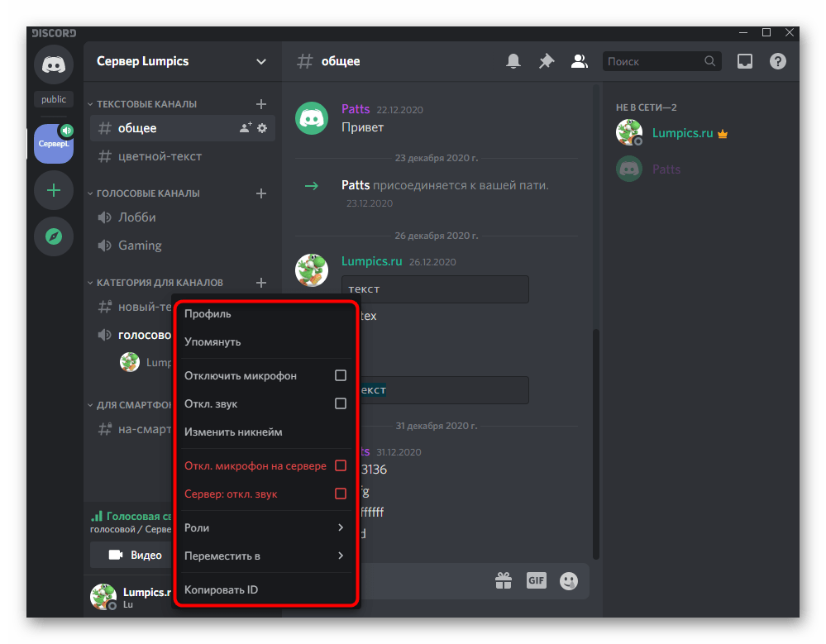Check the Откл. звук checkbox
This screenshot has height=644, width=826.
340,403
